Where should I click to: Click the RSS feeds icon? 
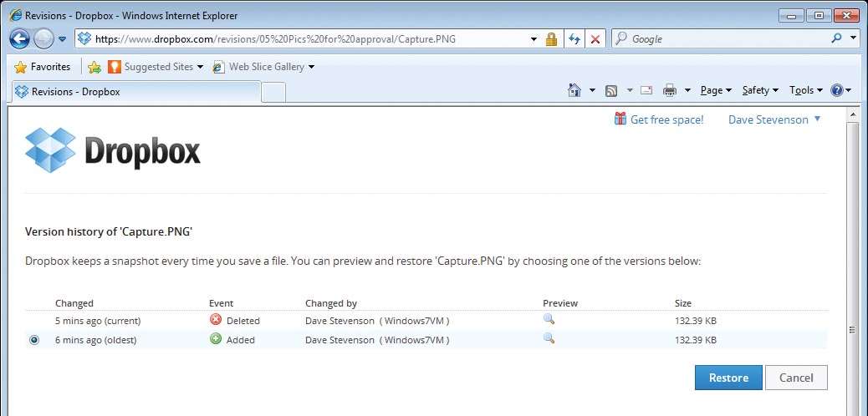[x=611, y=91]
